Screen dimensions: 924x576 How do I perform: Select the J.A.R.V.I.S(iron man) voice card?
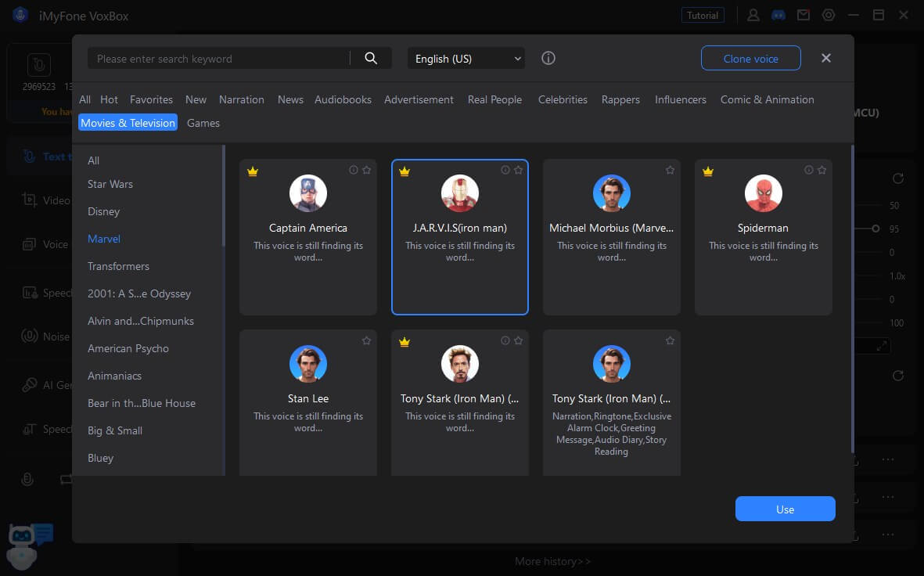[x=459, y=237]
